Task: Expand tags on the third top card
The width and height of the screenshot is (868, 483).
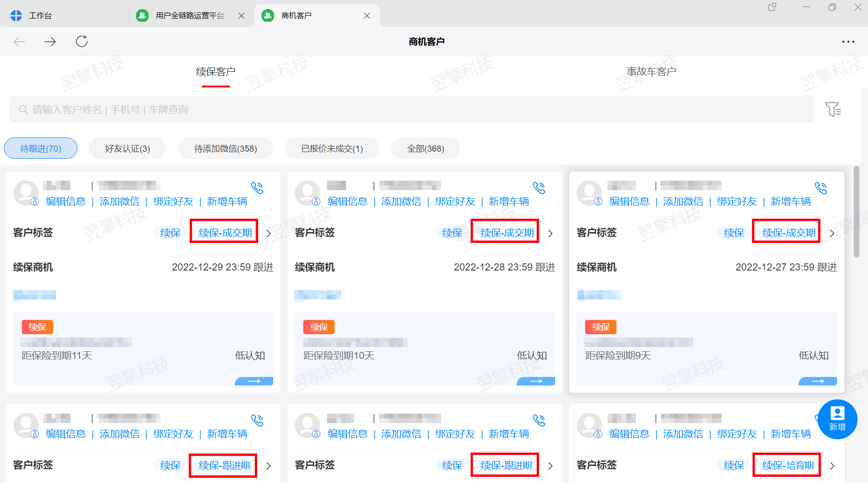Action: coord(832,233)
